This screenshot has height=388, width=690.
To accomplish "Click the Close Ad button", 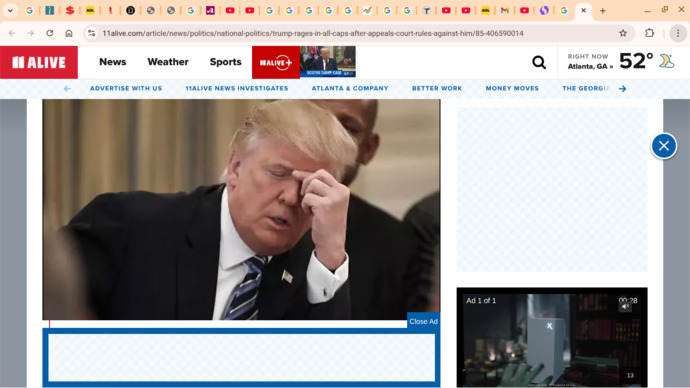I will (423, 321).
